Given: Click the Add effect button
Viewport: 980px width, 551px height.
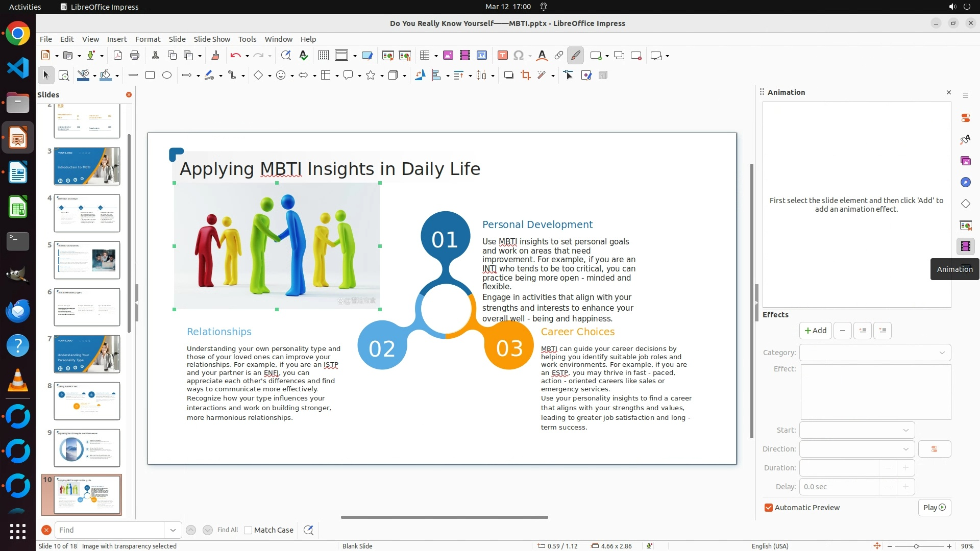Looking at the screenshot, I should (815, 331).
